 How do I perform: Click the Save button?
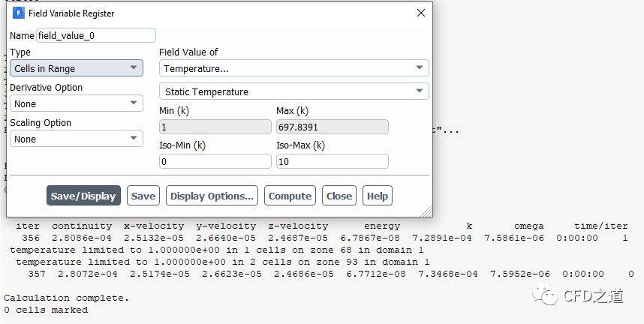[x=143, y=196]
